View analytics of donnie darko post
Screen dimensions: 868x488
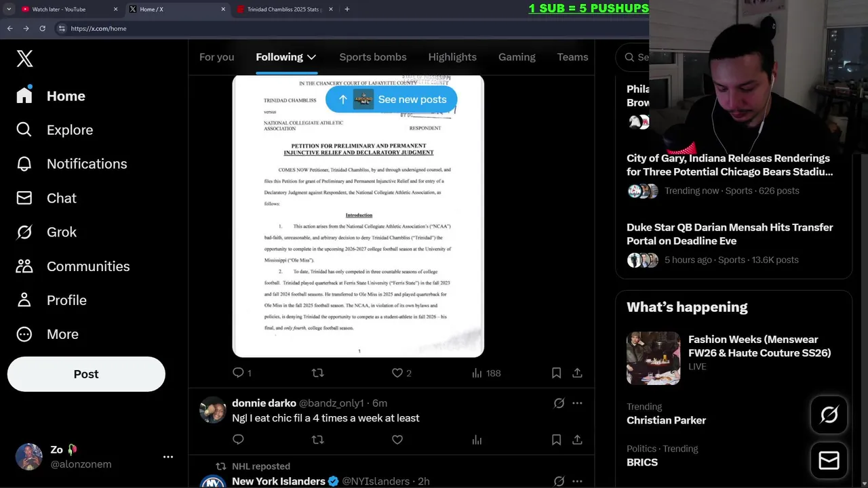click(477, 439)
